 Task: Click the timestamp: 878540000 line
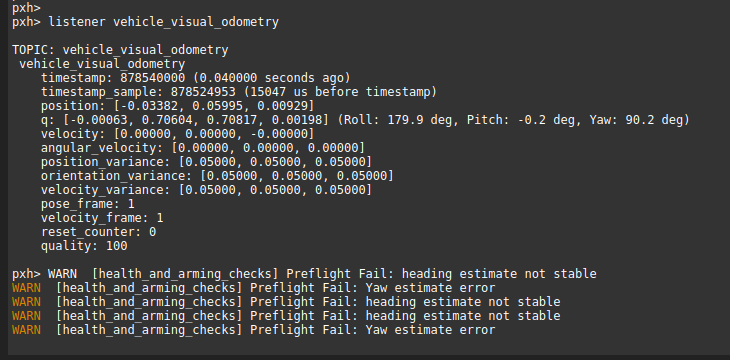click(196, 78)
